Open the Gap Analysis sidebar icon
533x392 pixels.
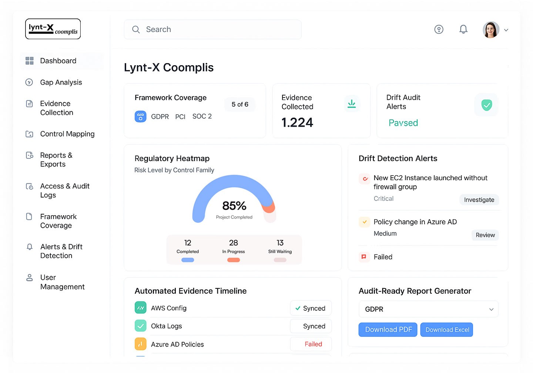click(x=30, y=82)
